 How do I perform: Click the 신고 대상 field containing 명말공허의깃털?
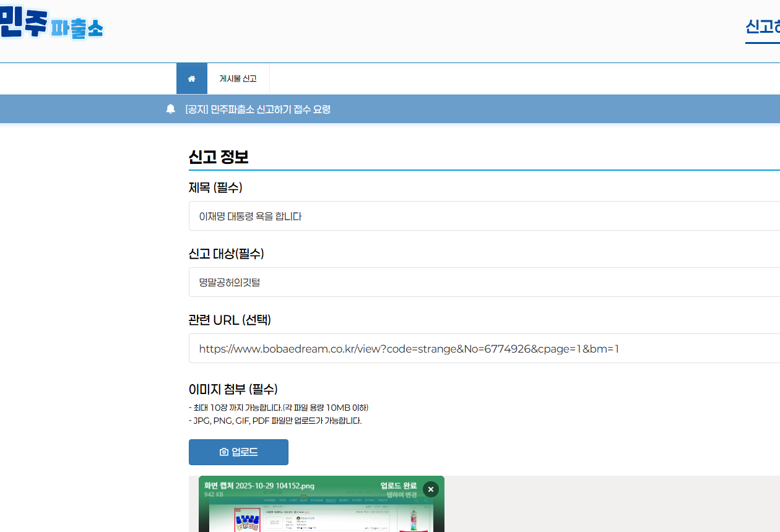tap(371, 282)
